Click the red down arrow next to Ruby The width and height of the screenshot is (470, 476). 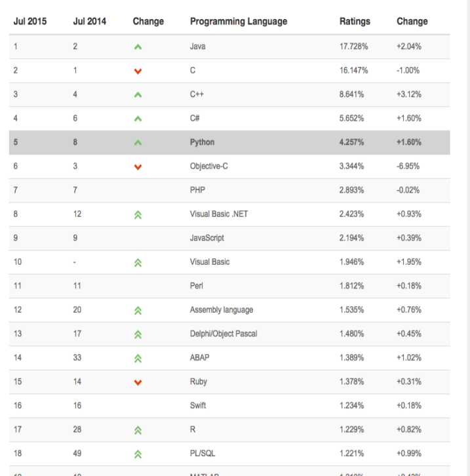point(138,382)
